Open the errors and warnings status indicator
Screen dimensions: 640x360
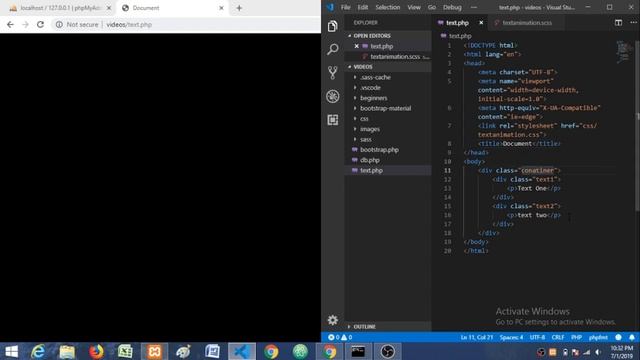340,338
